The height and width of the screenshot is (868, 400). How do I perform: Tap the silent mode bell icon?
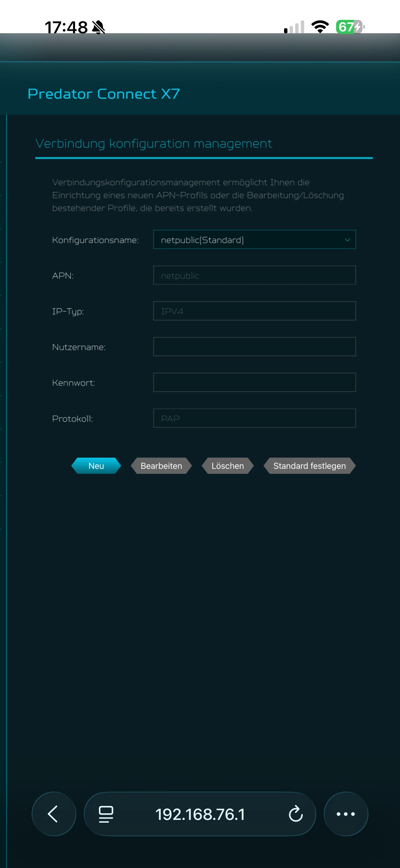98,27
